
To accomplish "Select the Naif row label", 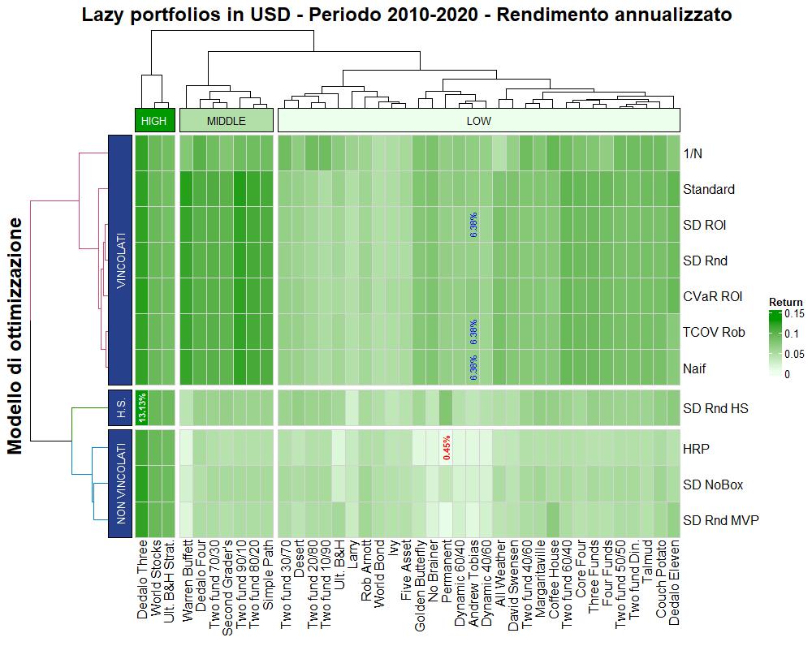I will (x=694, y=368).
